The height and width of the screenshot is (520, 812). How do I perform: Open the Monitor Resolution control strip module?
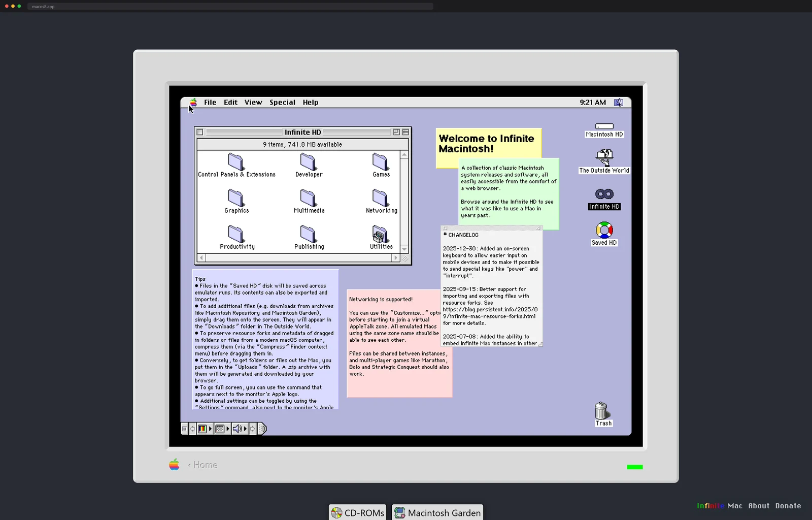(x=222, y=429)
